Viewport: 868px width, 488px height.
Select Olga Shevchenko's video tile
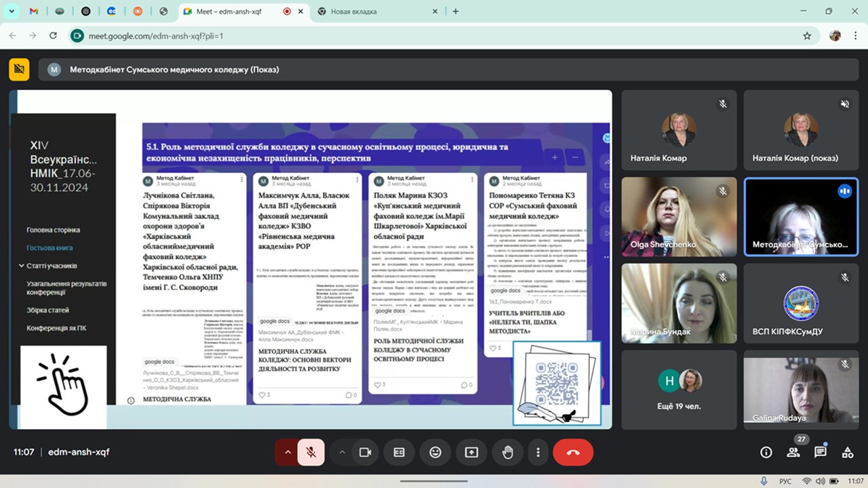(679, 216)
